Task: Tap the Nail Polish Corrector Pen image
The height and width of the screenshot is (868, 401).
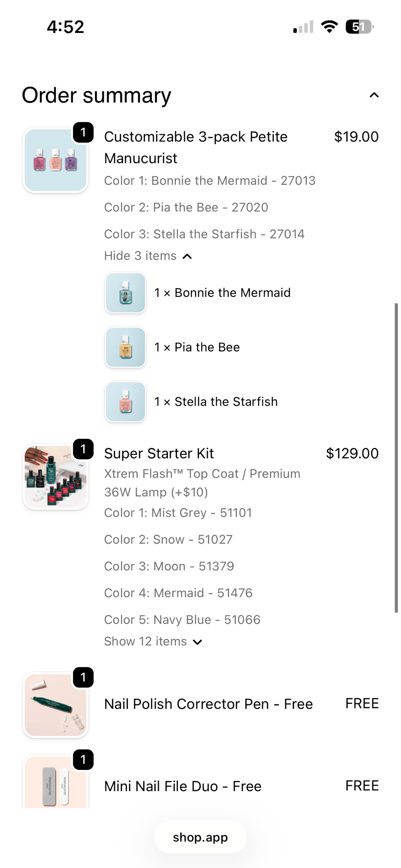Action: coord(56,705)
